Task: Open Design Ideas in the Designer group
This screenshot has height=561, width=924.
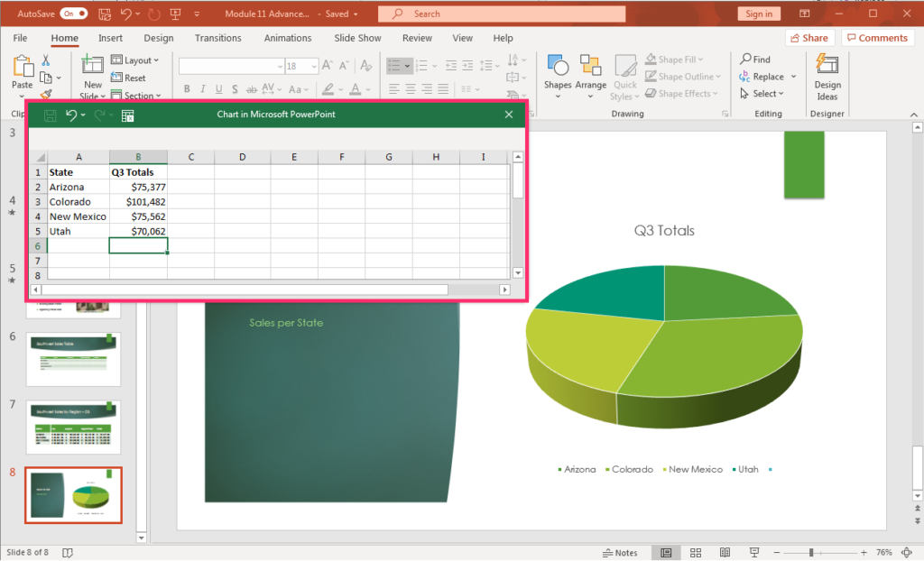Action: click(827, 77)
